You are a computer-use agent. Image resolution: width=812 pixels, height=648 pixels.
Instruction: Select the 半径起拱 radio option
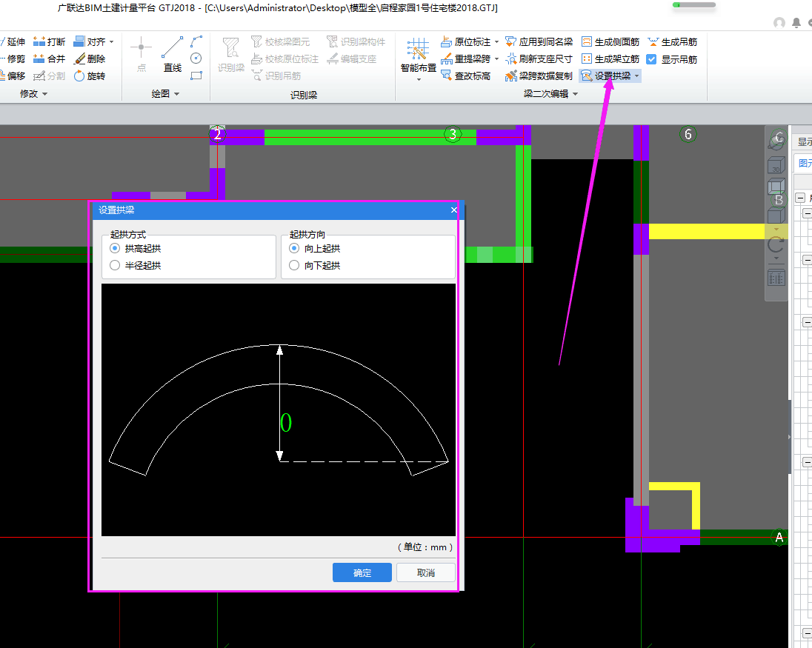click(115, 266)
